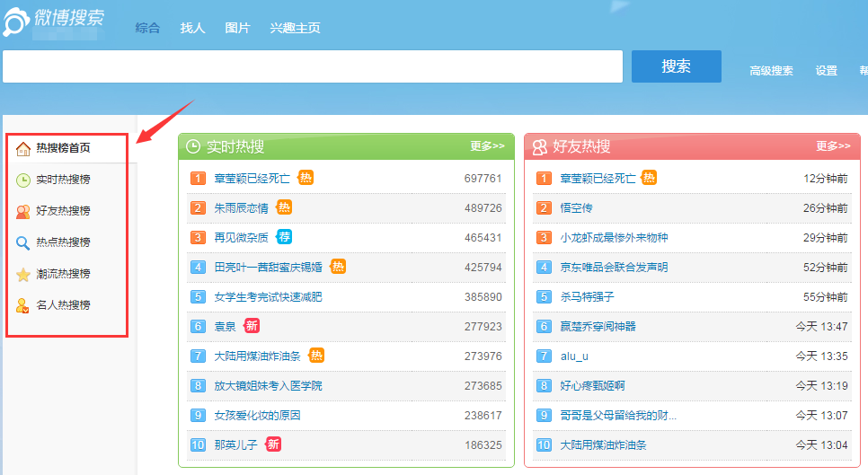Open 放大镜姐妹考入医学院 topic
Image resolution: width=868 pixels, height=475 pixels.
coord(269,385)
